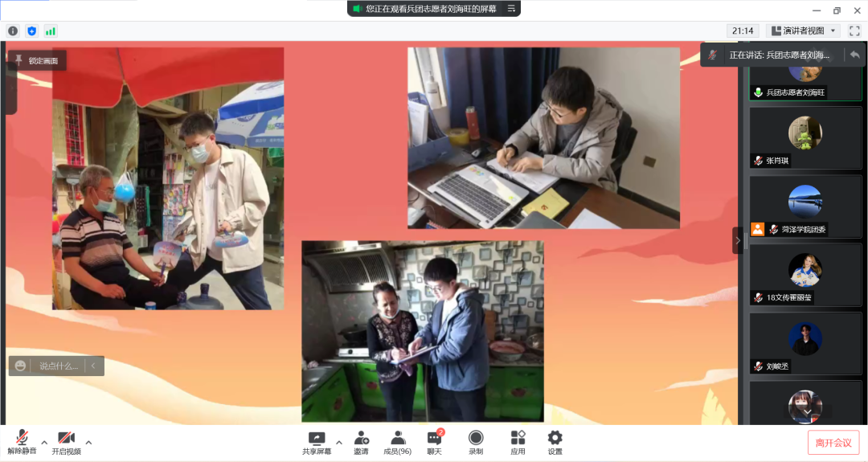Viewport: 868px width, 462px height.
Task: Toggle 解除静音 to unmute the microphone
Action: tap(22, 442)
